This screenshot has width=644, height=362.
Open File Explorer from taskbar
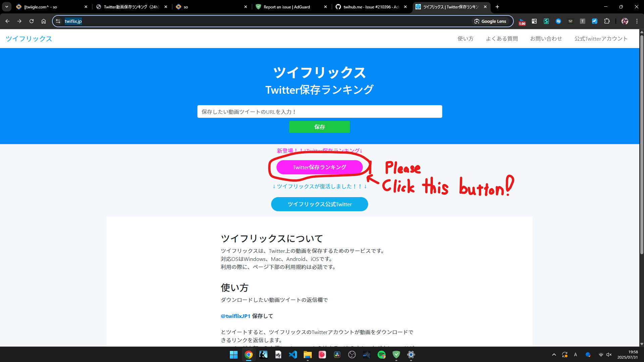[x=308, y=355]
